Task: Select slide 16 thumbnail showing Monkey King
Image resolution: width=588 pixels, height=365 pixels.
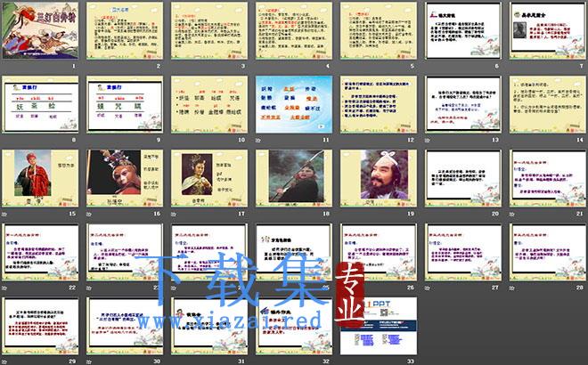Action: [x=125, y=178]
